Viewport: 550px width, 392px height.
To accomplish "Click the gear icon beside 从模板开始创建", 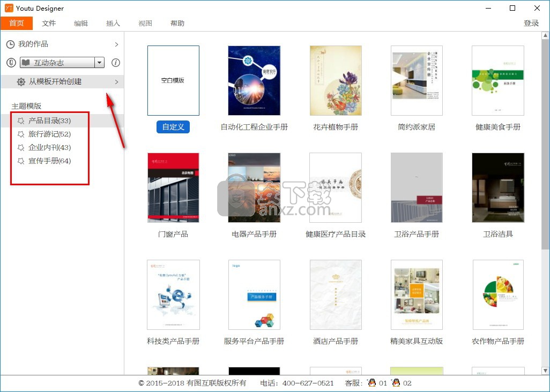I will pos(21,81).
